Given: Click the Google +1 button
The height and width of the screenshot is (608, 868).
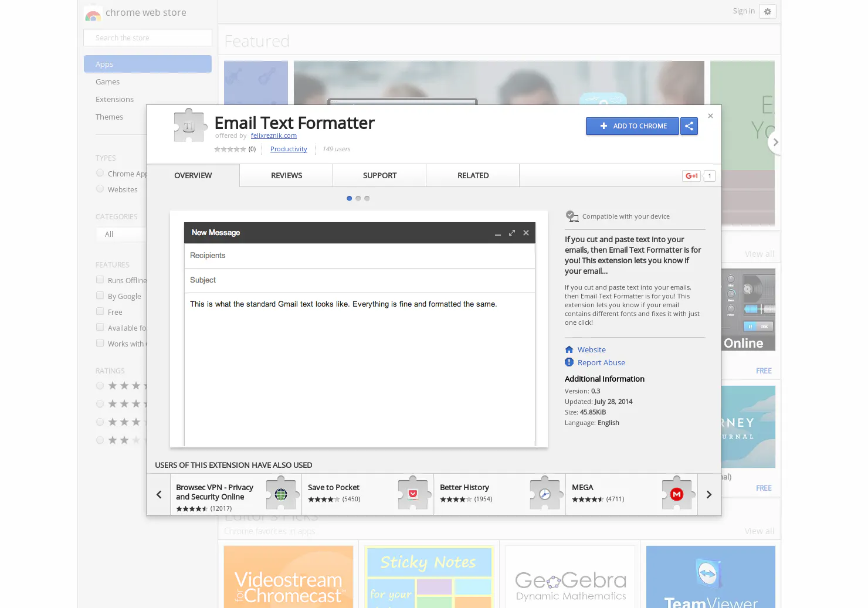Looking at the screenshot, I should coord(692,176).
